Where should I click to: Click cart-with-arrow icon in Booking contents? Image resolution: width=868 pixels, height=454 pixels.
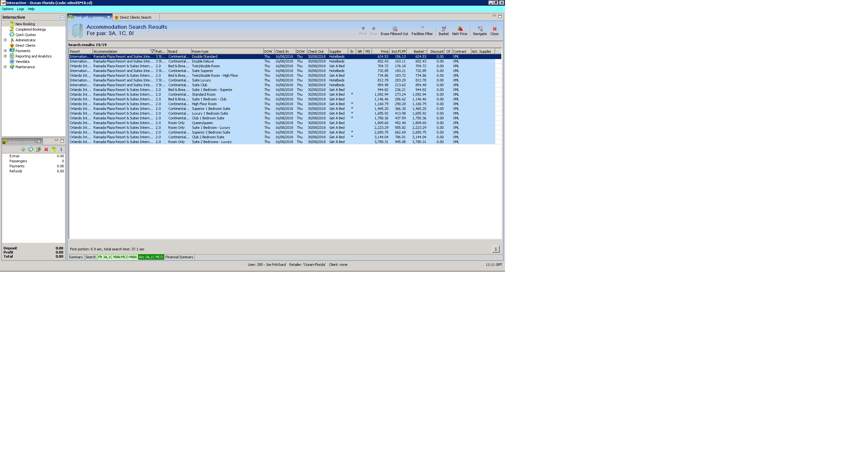[x=39, y=149]
